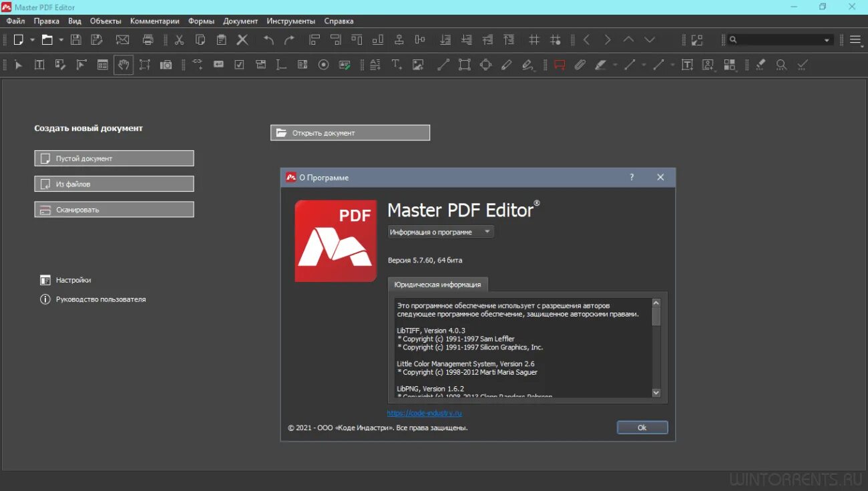Click the Delete X icon in toolbar
Image resolution: width=868 pixels, height=491 pixels.
[242, 40]
